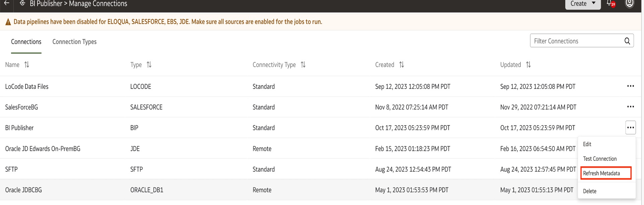Sort by Connectivity Type column
Viewport: 644px width, 205px height.
[x=303, y=65]
